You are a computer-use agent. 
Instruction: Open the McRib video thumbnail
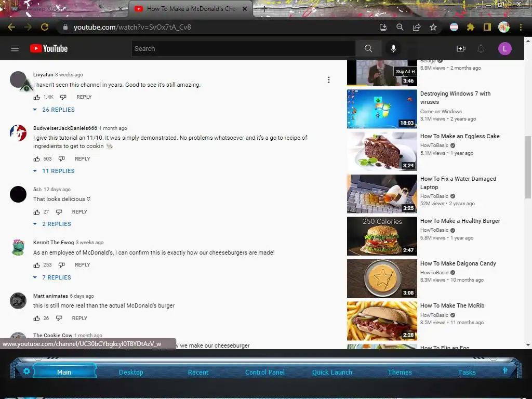[x=382, y=321]
